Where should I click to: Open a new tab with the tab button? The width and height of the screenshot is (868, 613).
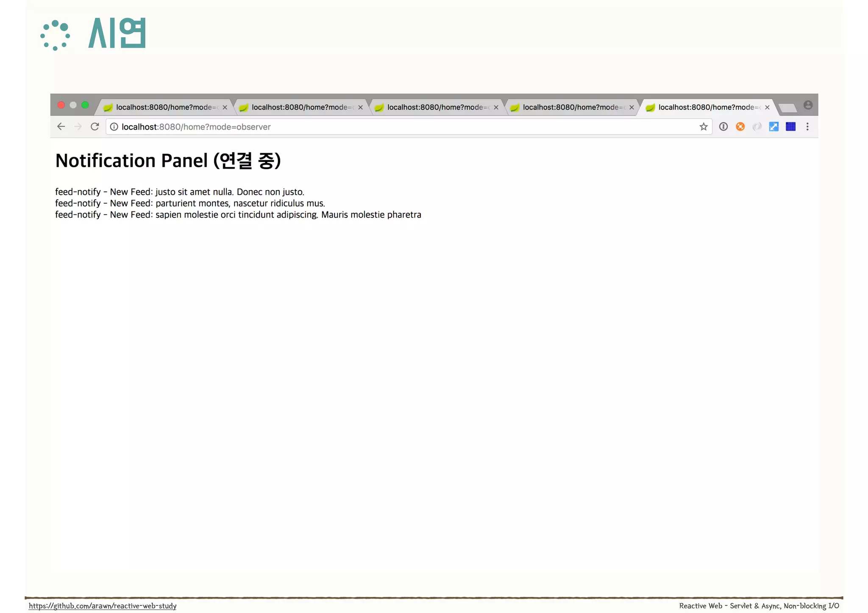tap(787, 108)
